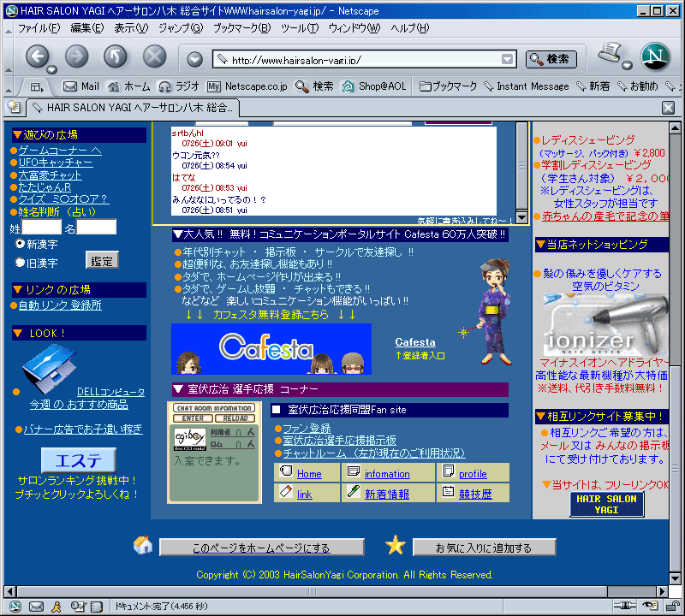Open the Instant Message toolbar item
This screenshot has height=616, width=685.
pyautogui.click(x=527, y=86)
